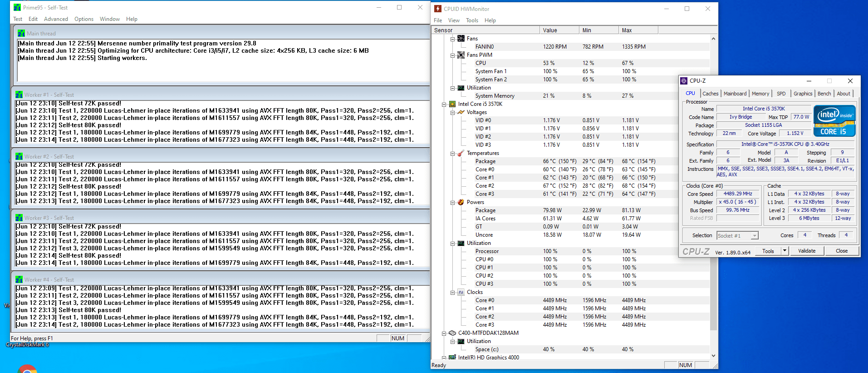Click the Max column header
This screenshot has height=373, width=868.
point(638,30)
